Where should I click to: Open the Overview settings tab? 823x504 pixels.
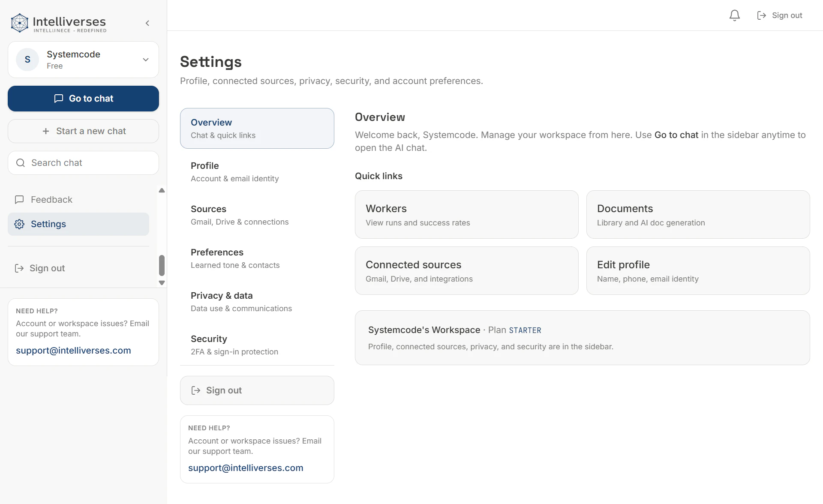[x=257, y=129]
